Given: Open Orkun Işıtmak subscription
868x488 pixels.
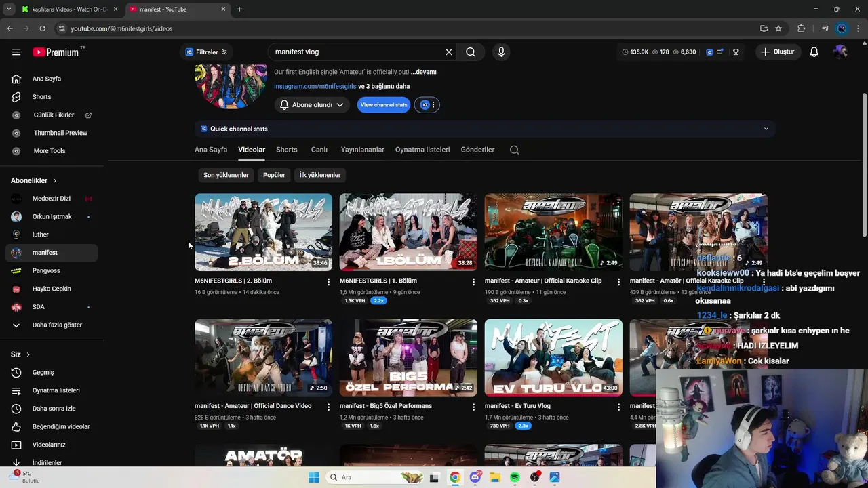Looking at the screenshot, I should (x=52, y=217).
